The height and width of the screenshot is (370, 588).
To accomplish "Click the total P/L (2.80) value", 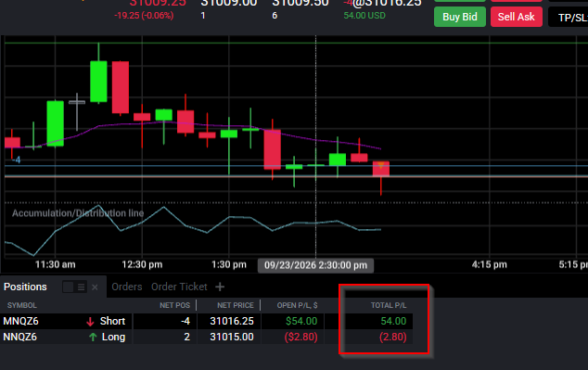I will [x=393, y=337].
